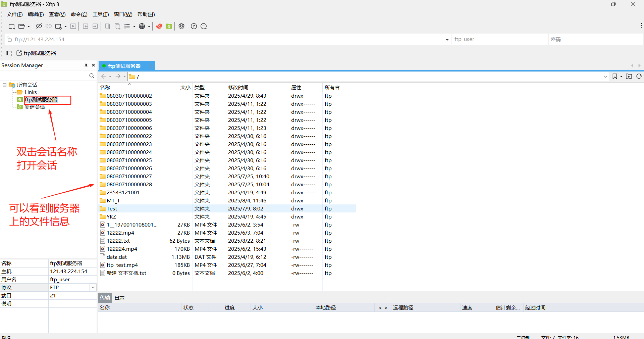Click the back navigation arrow in file pane
The width and height of the screenshot is (644, 339).
pos(104,77)
